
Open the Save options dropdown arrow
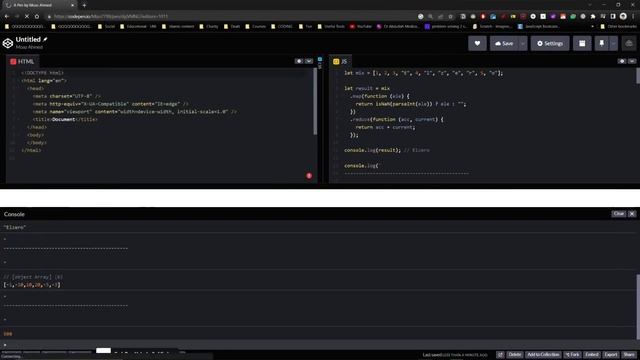pos(523,43)
